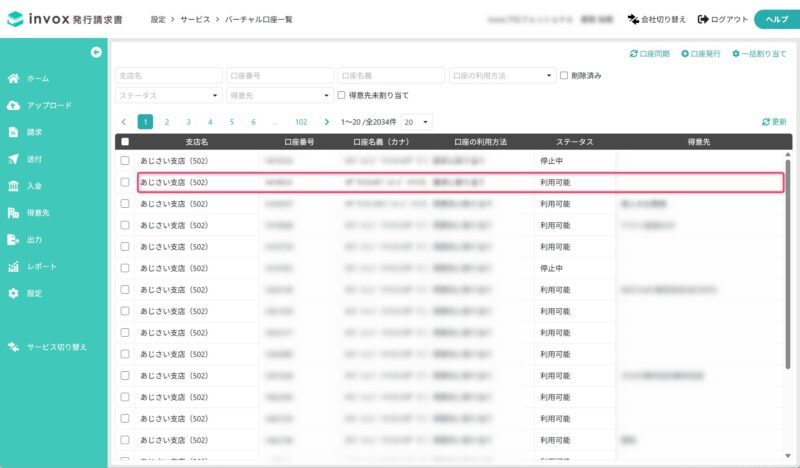Click the ヘルプ button
Viewport: 800px width, 468px height.
click(x=777, y=19)
